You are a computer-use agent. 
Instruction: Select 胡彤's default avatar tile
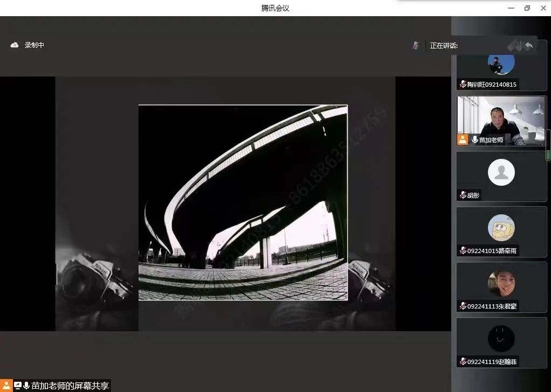coord(501,173)
